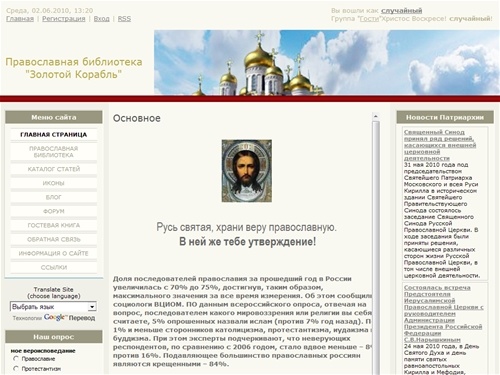Click the news text starting 24 мая 2010 года
The height and width of the screenshot is (375, 500).
pyautogui.click(x=442, y=359)
